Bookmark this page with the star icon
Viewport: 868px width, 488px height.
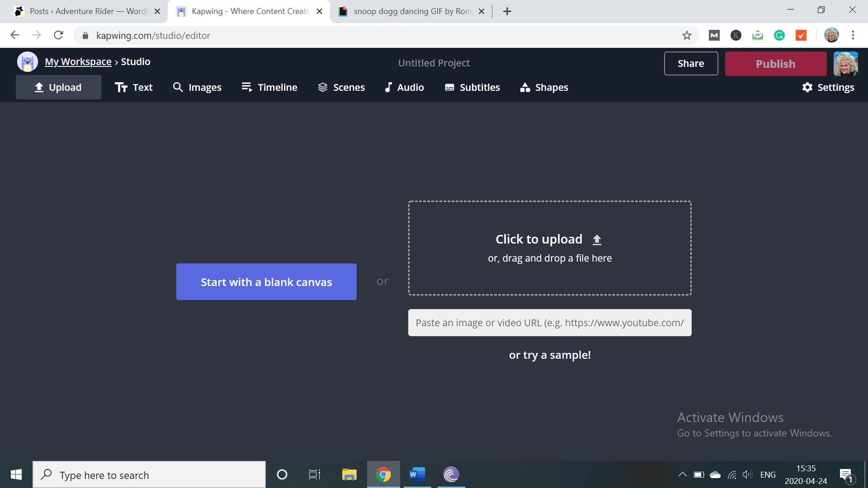[687, 35]
